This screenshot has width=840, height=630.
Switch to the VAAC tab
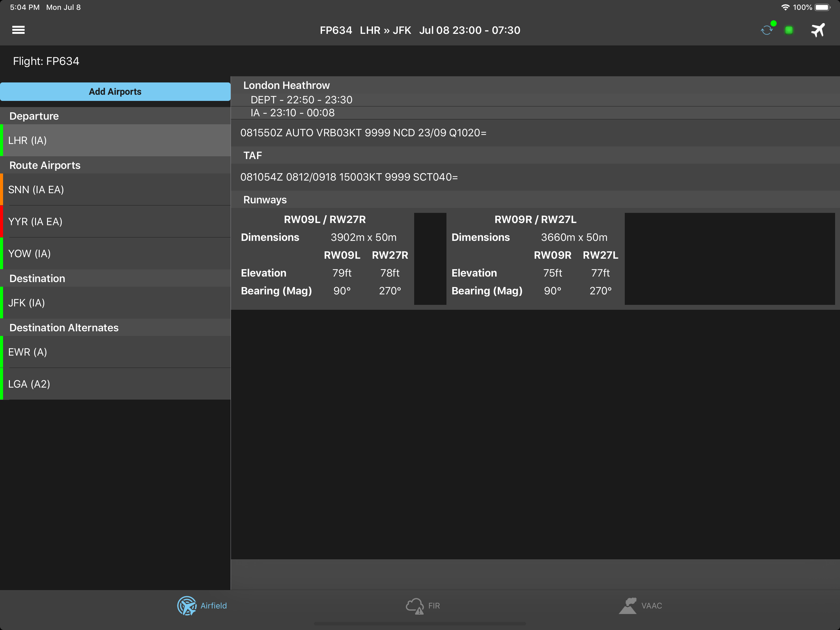pos(651,606)
